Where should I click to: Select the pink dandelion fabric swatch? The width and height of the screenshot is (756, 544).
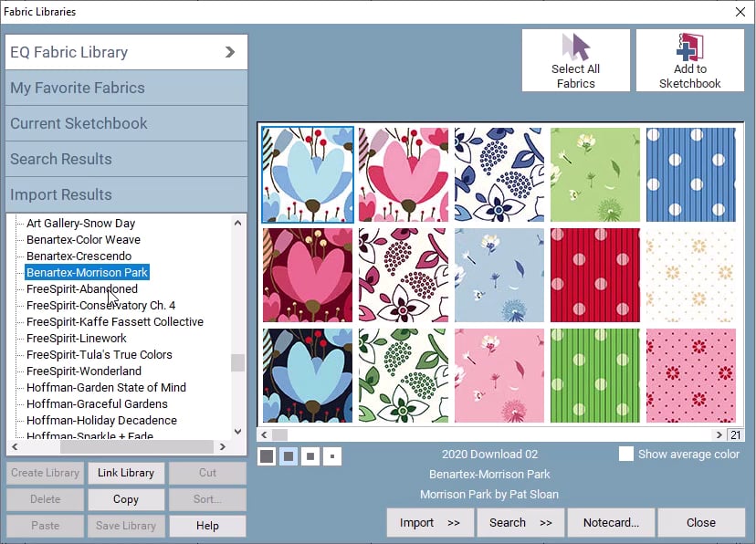point(499,375)
